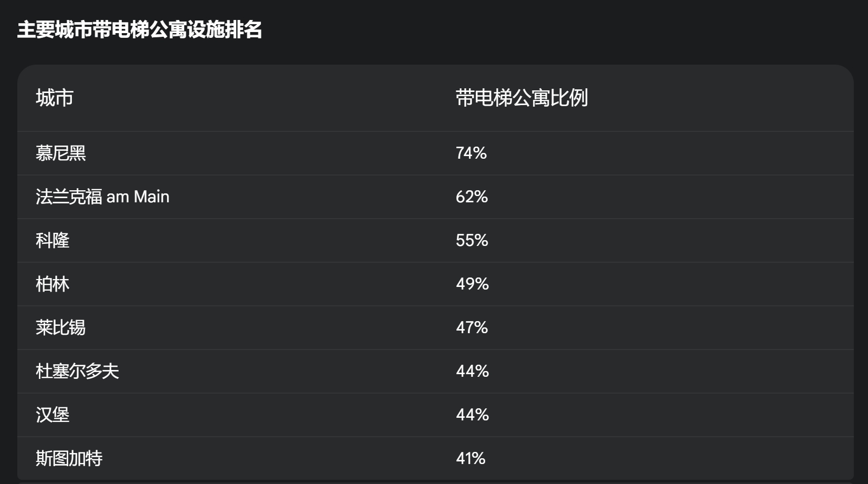Click the 44% value for 汉堡
This screenshot has width=868, height=484.
(x=472, y=415)
